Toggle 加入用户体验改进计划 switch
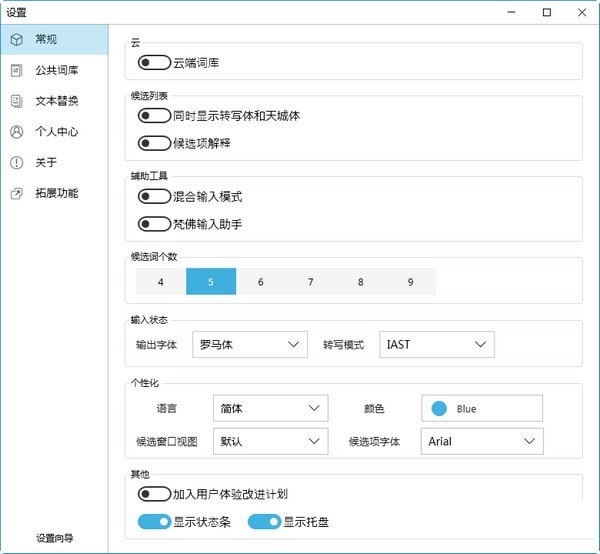 154,494
